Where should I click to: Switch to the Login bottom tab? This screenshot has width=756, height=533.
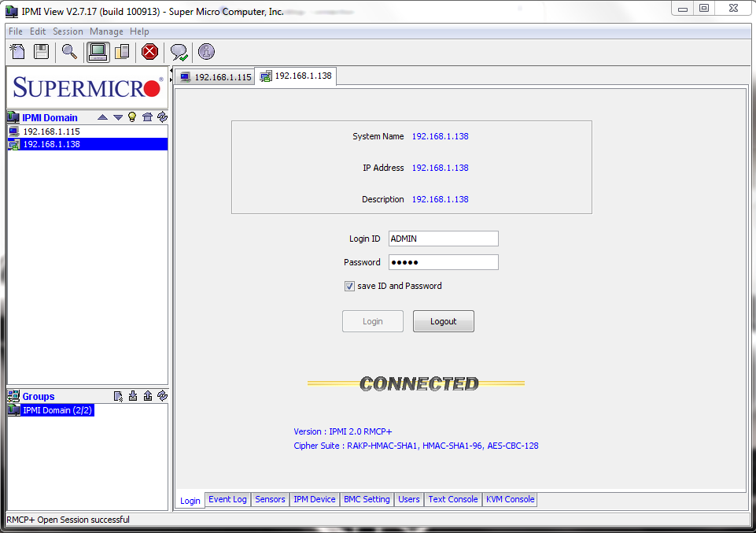[190, 501]
